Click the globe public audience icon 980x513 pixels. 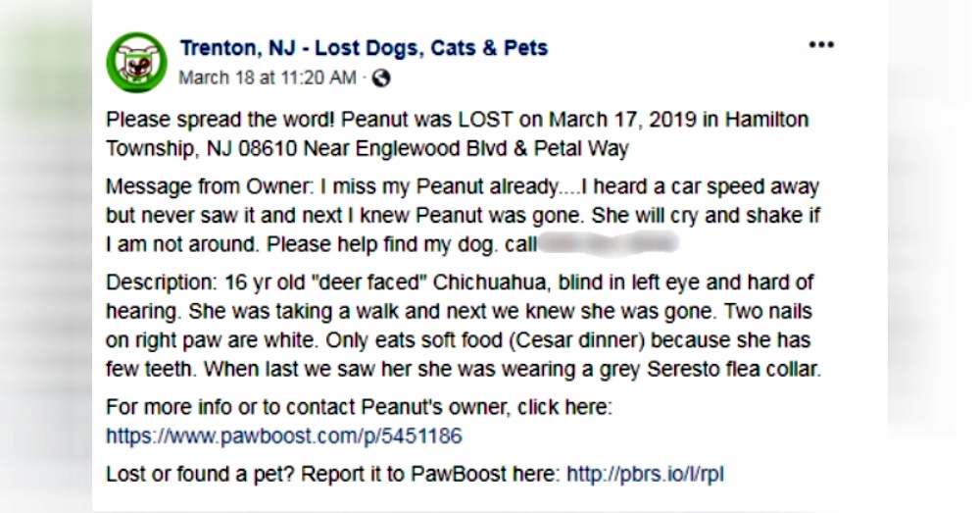pos(381,78)
